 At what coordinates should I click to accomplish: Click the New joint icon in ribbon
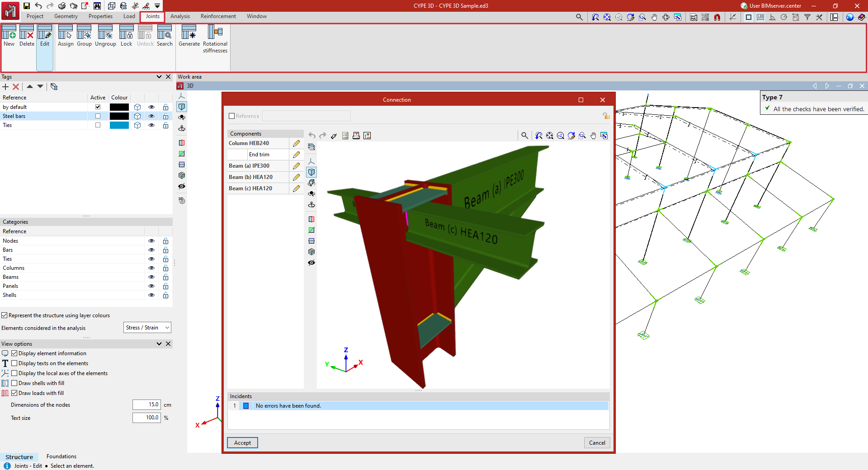9,36
